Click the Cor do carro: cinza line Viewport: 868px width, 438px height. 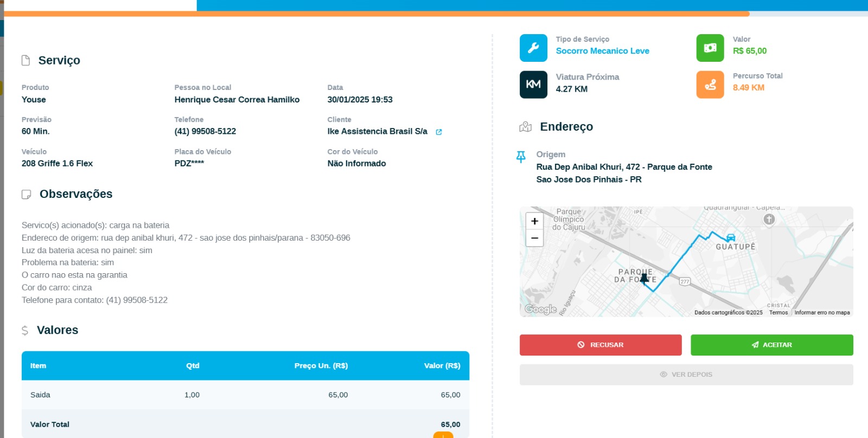[x=56, y=287]
